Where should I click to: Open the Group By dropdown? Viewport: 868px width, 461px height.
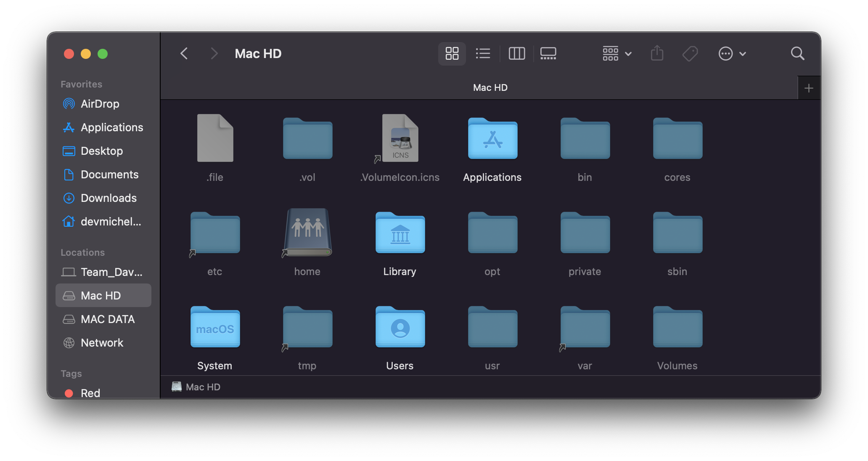tap(617, 53)
